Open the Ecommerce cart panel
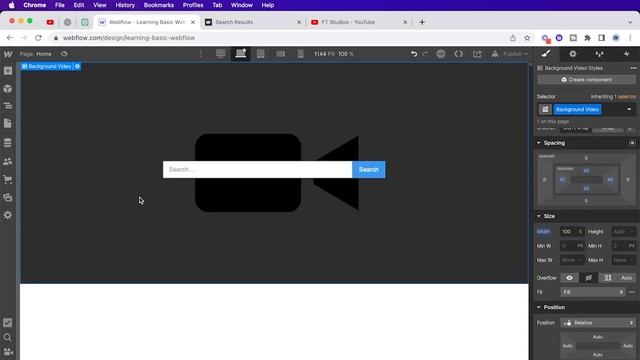The width and height of the screenshot is (640, 360). [8, 180]
